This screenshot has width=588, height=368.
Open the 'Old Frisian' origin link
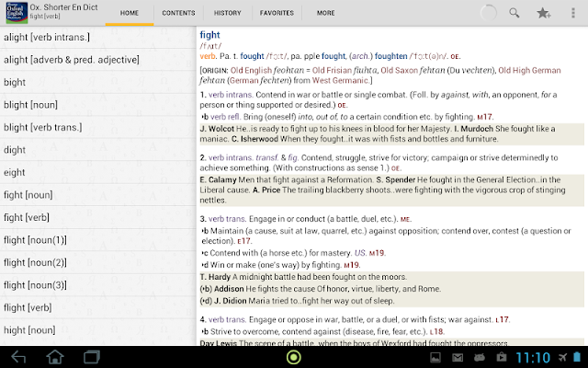pos(332,71)
